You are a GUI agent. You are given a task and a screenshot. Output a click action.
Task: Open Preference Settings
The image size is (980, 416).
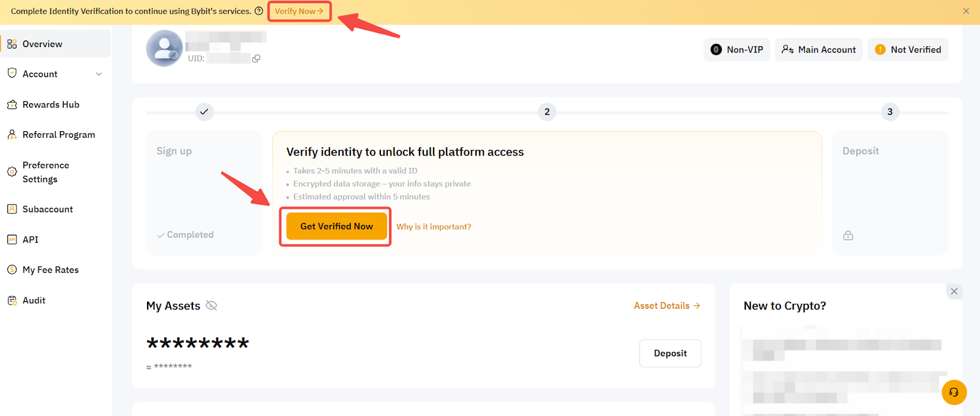[x=45, y=172]
